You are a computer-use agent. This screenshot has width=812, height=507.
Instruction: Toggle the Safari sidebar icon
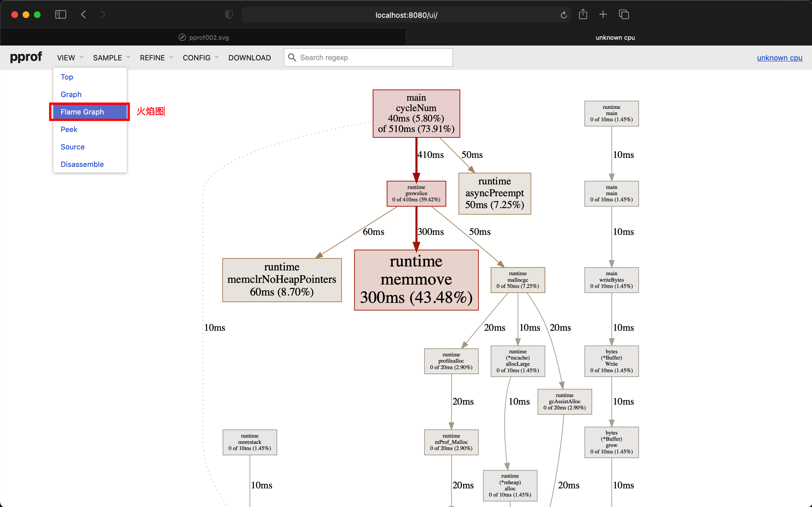60,14
